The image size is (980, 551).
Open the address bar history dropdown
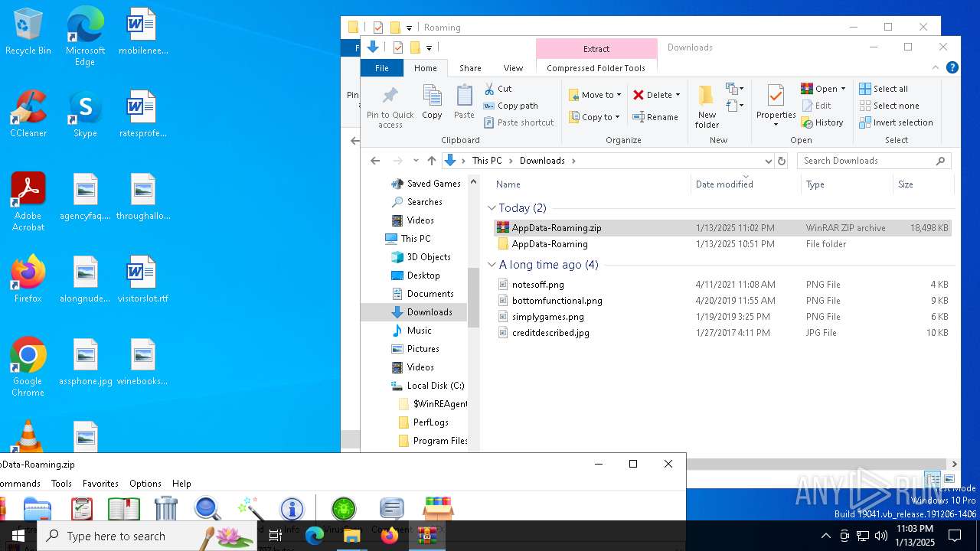(x=769, y=161)
